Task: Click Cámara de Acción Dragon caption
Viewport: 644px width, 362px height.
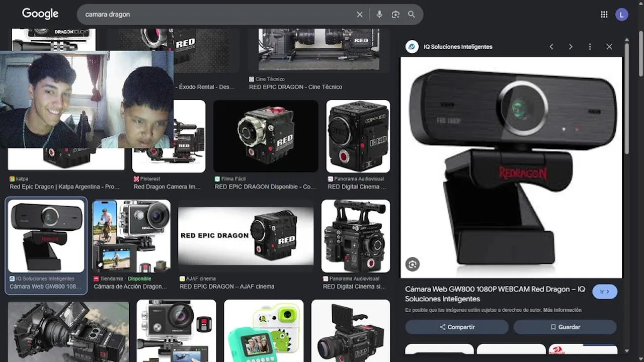Action: 130,287
